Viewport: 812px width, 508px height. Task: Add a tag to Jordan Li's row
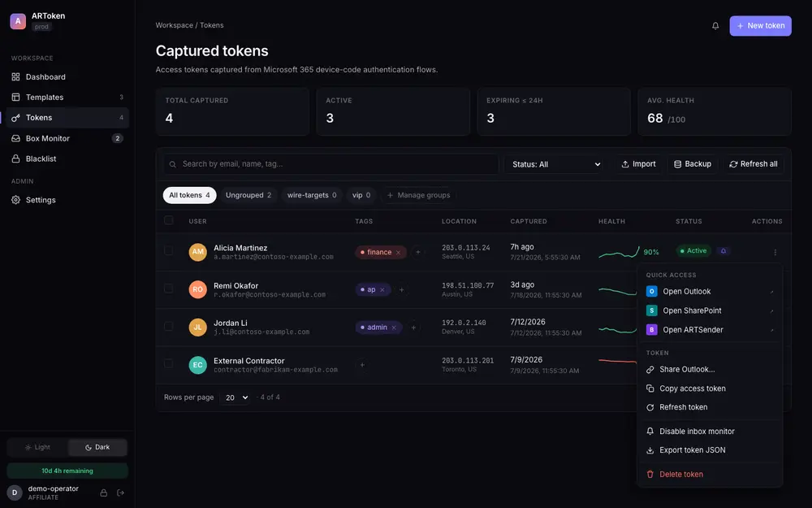pyautogui.click(x=413, y=328)
